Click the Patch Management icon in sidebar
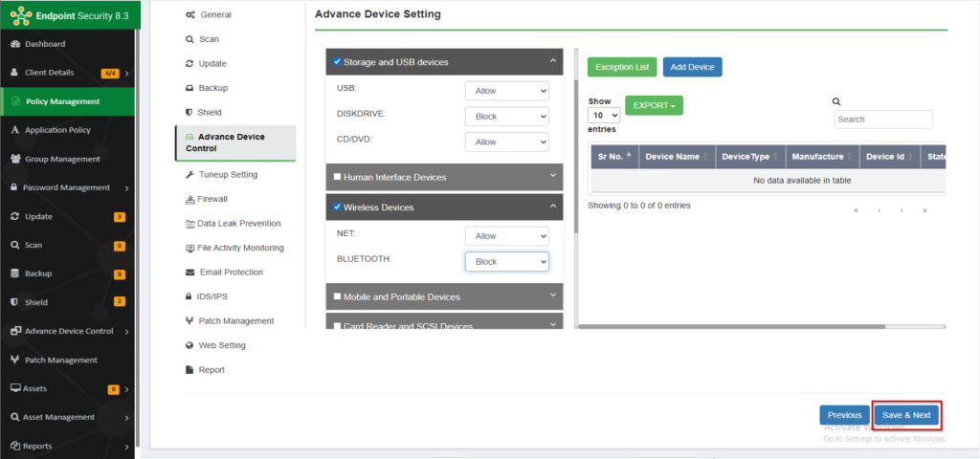 click(x=14, y=360)
